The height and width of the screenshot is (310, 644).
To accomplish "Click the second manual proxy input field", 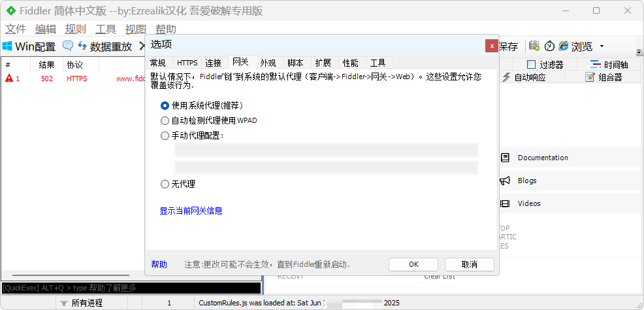I will coord(326,167).
